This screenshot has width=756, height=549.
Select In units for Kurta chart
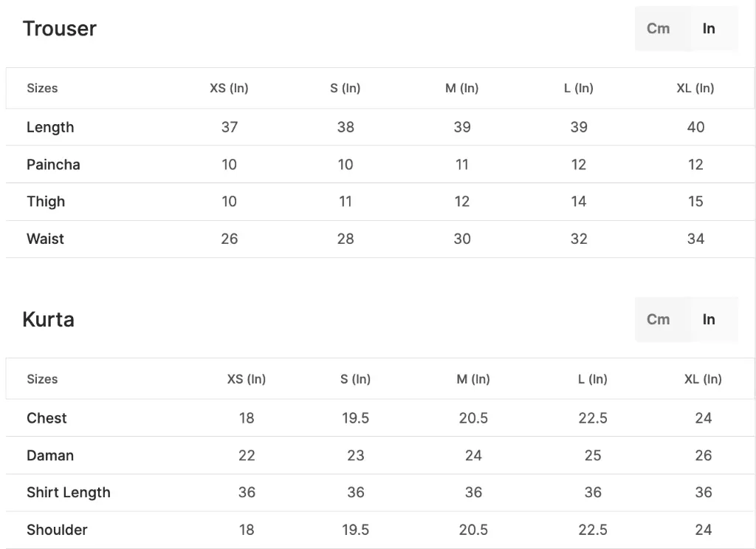[x=709, y=319]
